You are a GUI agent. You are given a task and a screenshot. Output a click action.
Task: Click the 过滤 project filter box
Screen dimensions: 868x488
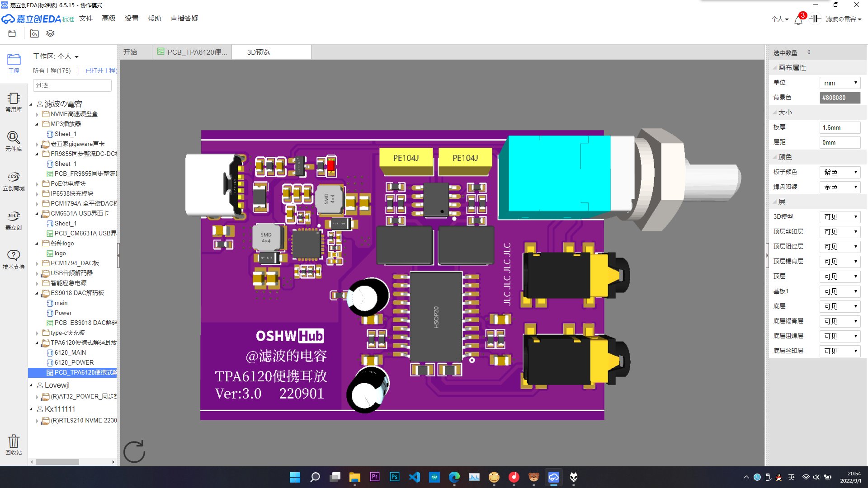coord(72,85)
